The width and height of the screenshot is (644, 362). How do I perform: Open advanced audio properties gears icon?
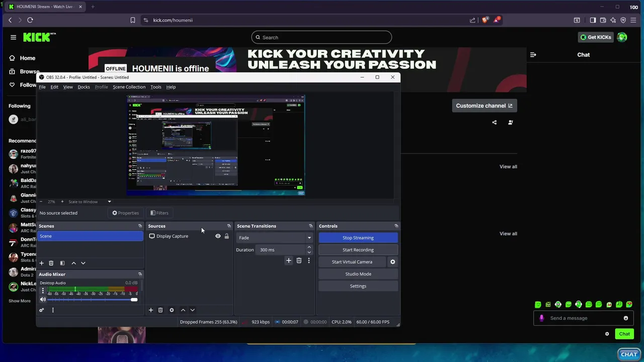pyautogui.click(x=42, y=310)
